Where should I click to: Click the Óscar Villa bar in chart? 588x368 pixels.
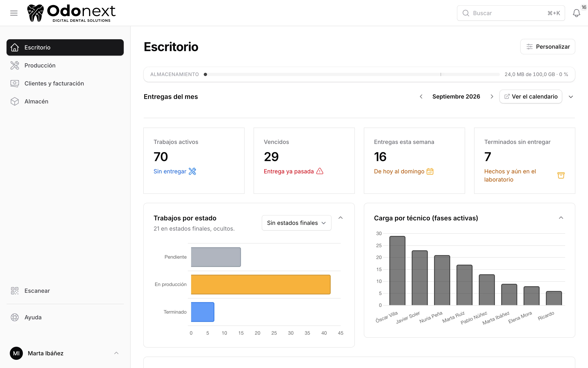coord(397,271)
